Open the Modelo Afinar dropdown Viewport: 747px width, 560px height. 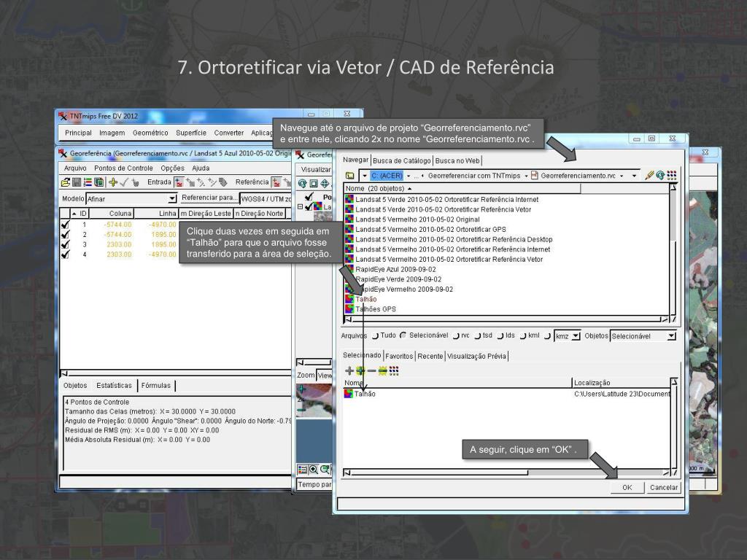coord(172,198)
